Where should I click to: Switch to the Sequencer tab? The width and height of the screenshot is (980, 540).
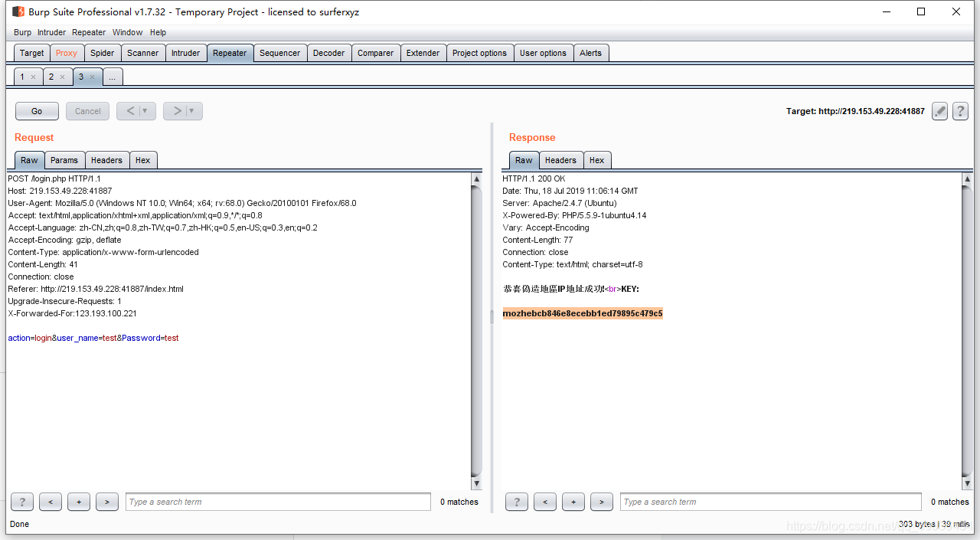coord(280,53)
